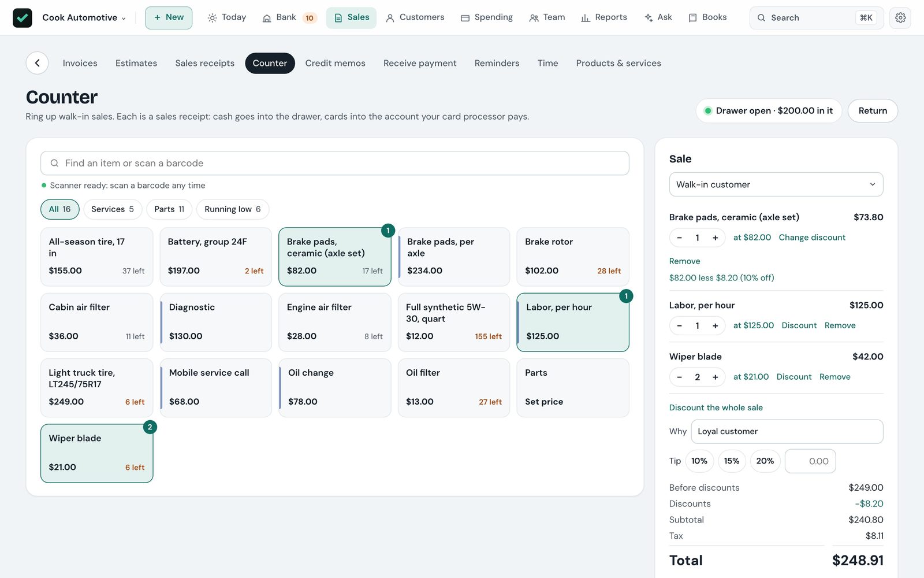
Task: Click the back arrow button
Action: pyautogui.click(x=37, y=63)
